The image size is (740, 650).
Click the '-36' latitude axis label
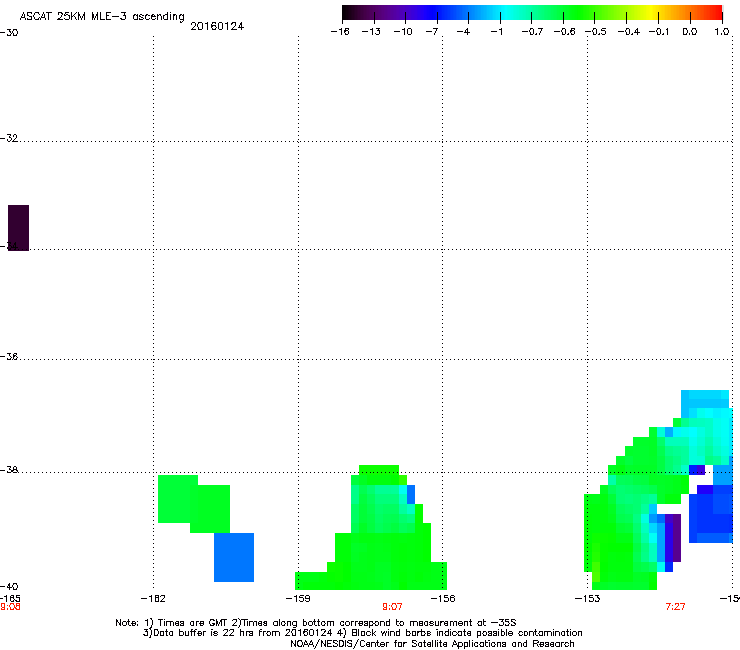pyautogui.click(x=9, y=356)
